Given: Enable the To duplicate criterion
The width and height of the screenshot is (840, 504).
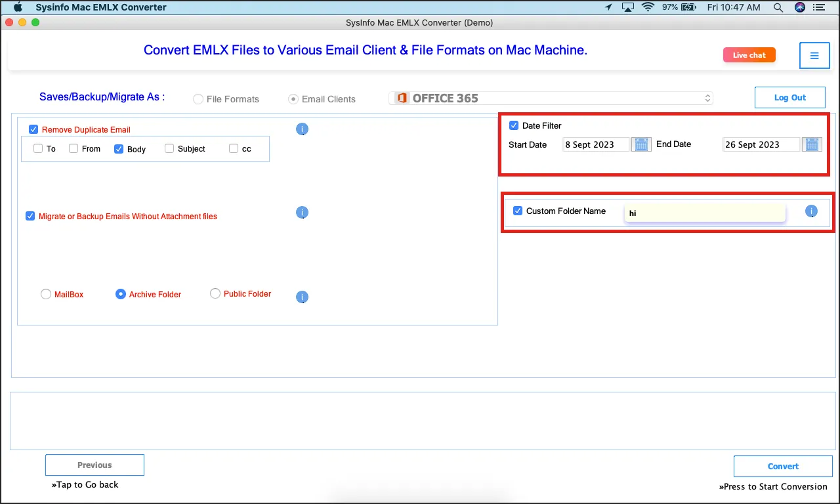Looking at the screenshot, I should pos(38,148).
